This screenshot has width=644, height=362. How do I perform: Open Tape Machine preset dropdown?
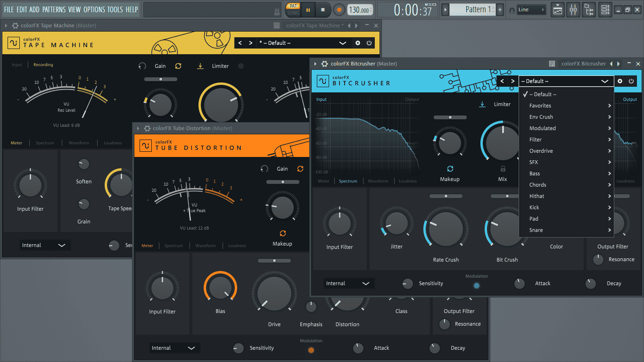point(304,43)
